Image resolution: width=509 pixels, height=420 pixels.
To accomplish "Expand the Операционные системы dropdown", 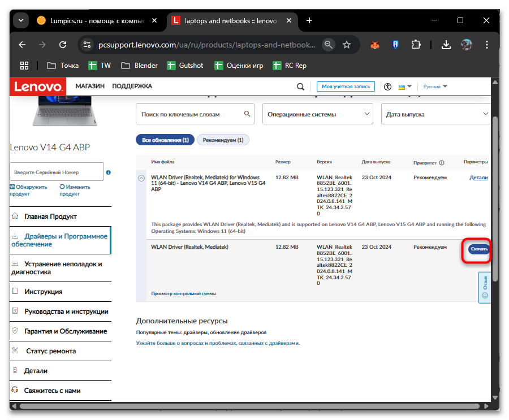I will (x=317, y=114).
